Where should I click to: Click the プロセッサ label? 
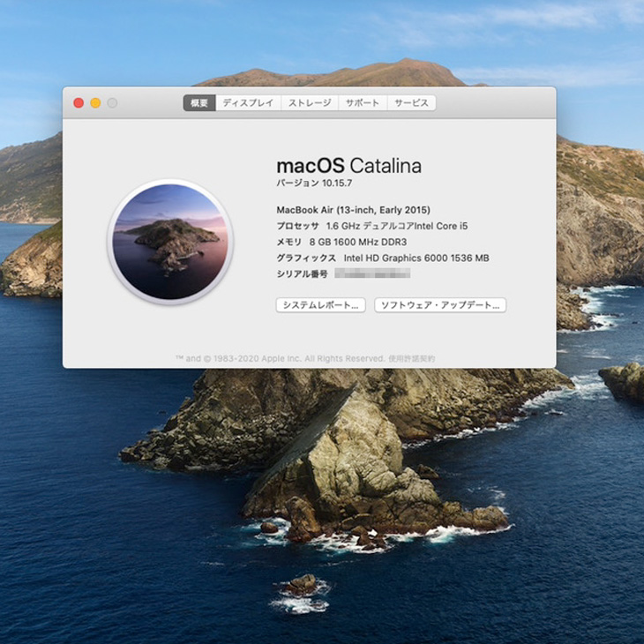[298, 226]
